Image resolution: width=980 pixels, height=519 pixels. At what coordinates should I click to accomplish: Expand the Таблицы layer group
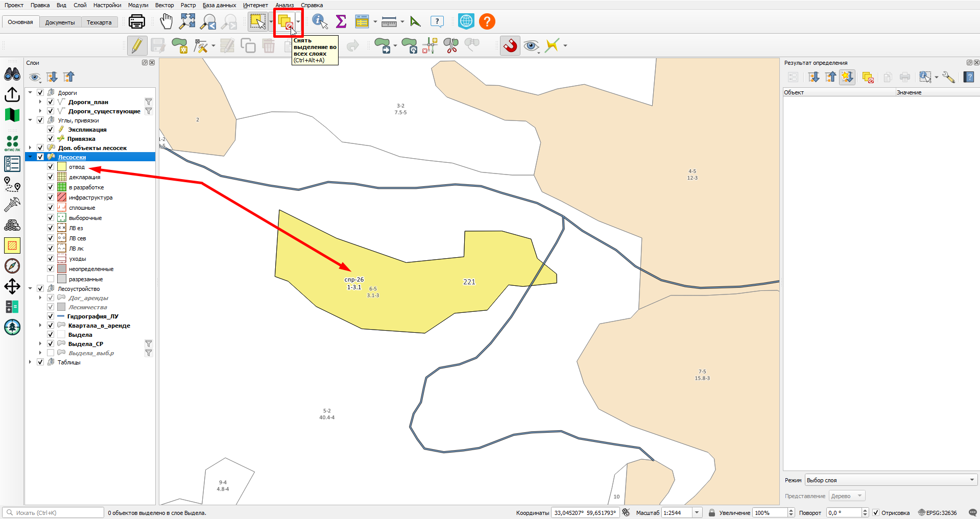(x=30, y=362)
